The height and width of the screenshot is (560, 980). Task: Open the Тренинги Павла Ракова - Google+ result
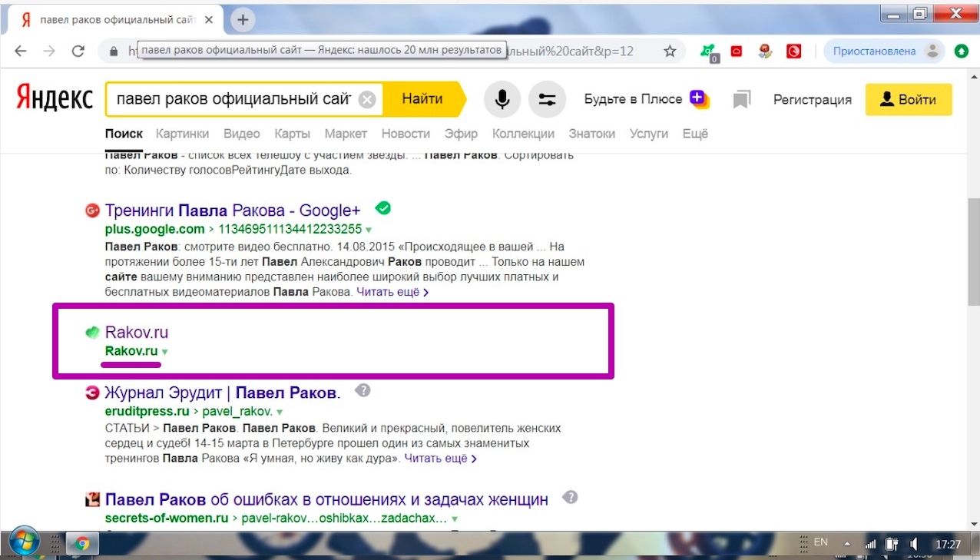coord(233,210)
